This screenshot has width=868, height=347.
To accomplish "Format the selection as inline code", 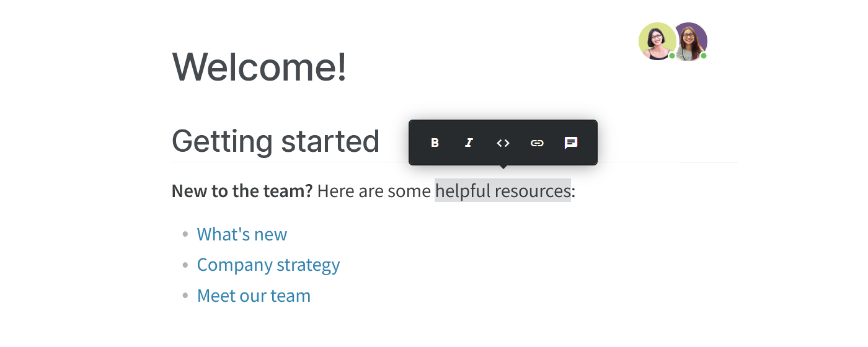I will coord(503,143).
